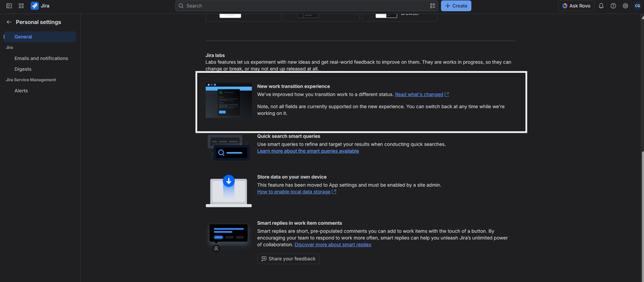Screen dimensions: 644x282
Task: Open Emails and notifications settings
Action: pos(41,59)
